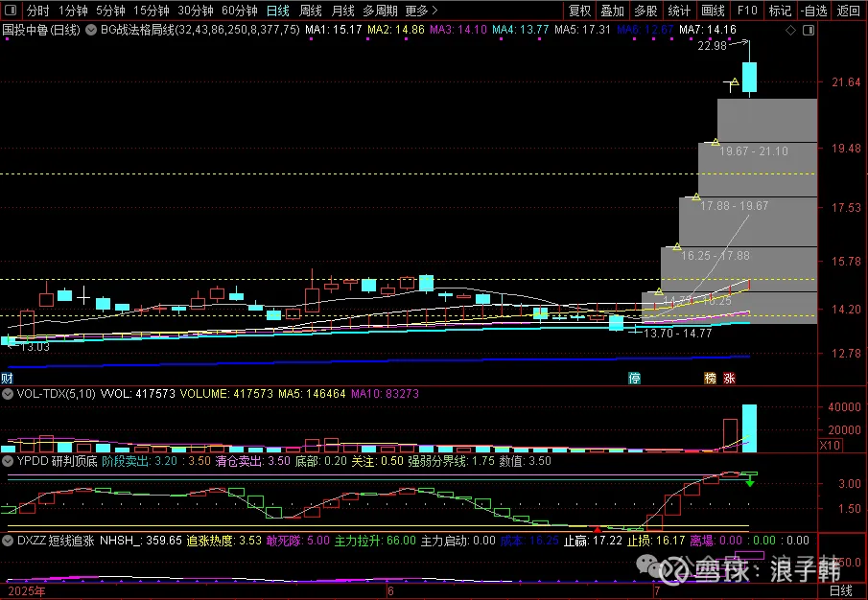Click the 日线 label at bottom right
The height and width of the screenshot is (600, 868).
841,590
